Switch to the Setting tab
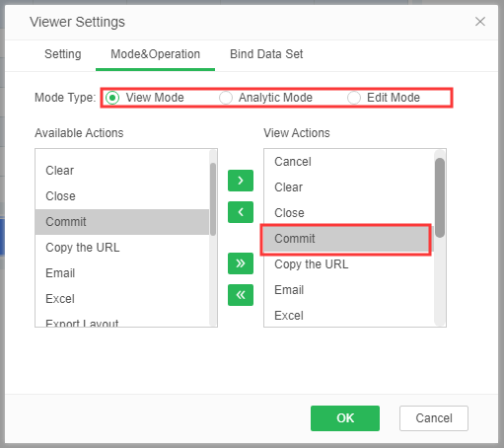504x448 pixels. [x=63, y=54]
